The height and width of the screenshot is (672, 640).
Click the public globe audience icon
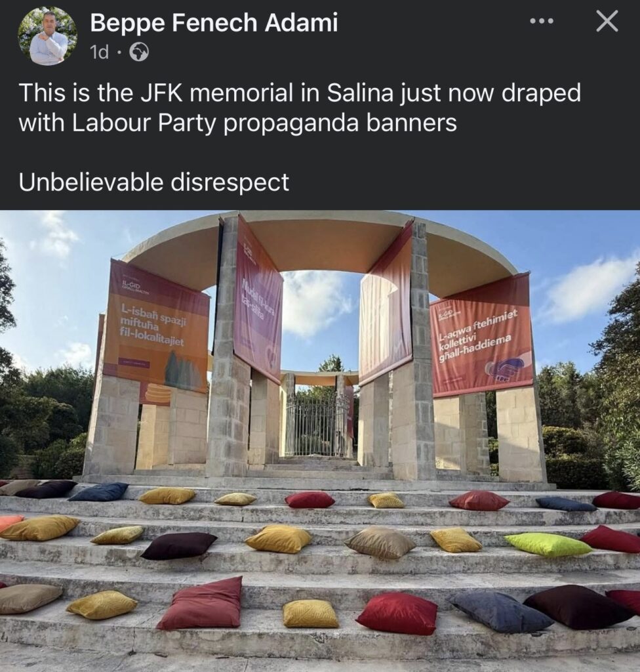point(139,52)
